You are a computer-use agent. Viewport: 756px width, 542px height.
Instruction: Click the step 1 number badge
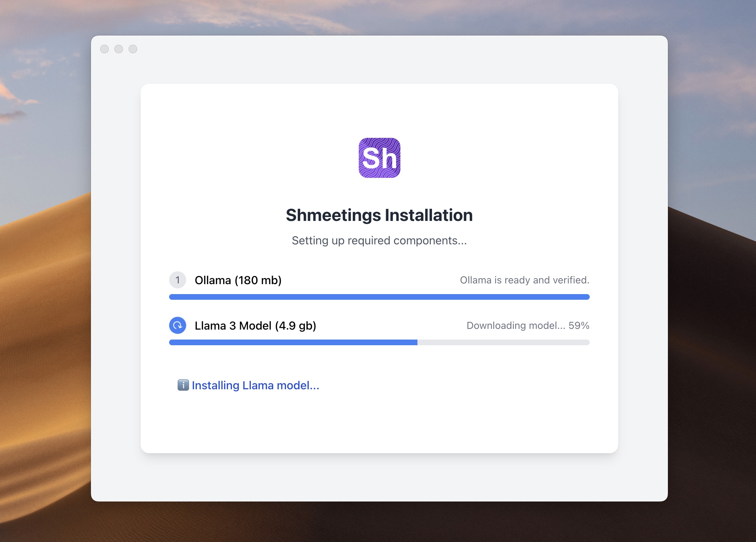[177, 280]
